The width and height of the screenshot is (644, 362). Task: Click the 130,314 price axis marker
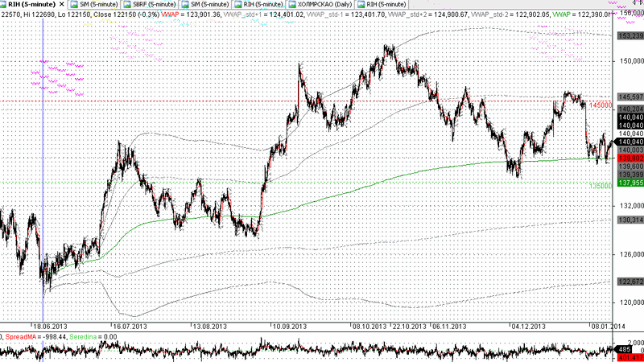point(630,220)
